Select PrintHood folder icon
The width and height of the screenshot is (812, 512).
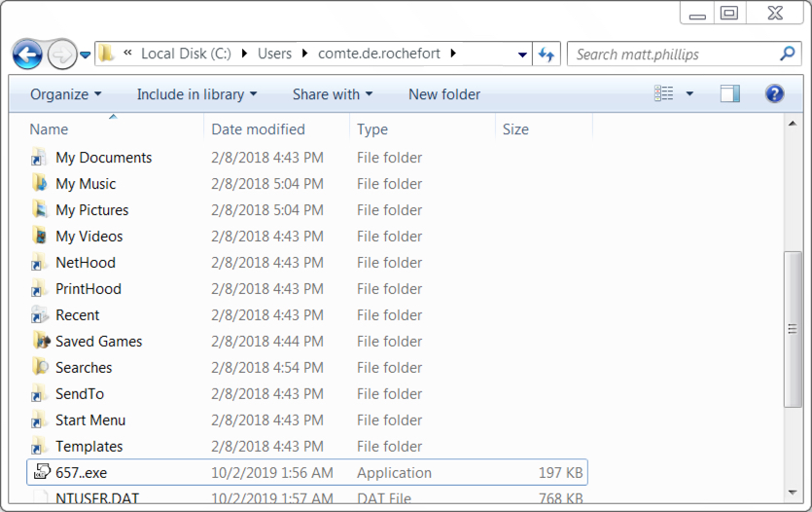40,289
